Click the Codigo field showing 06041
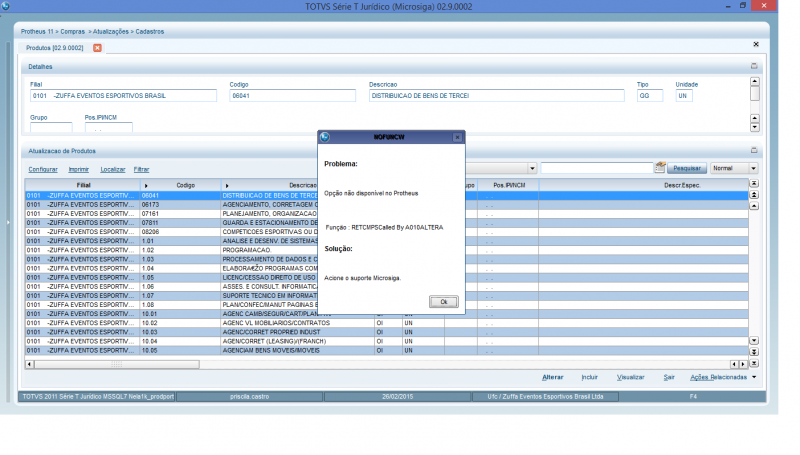The height and width of the screenshot is (455, 800). coord(292,95)
